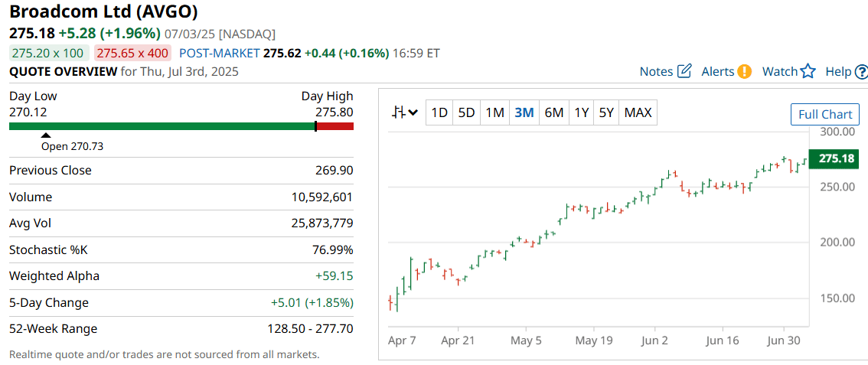The image size is (868, 365).
Task: Click the Previous Close value 269.90
Action: click(x=334, y=171)
